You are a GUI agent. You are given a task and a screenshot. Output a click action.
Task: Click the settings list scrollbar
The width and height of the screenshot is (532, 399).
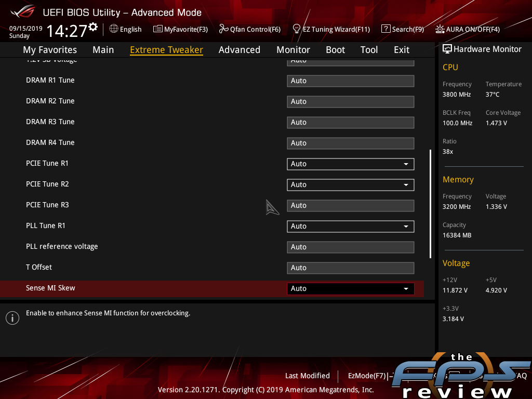430,204
